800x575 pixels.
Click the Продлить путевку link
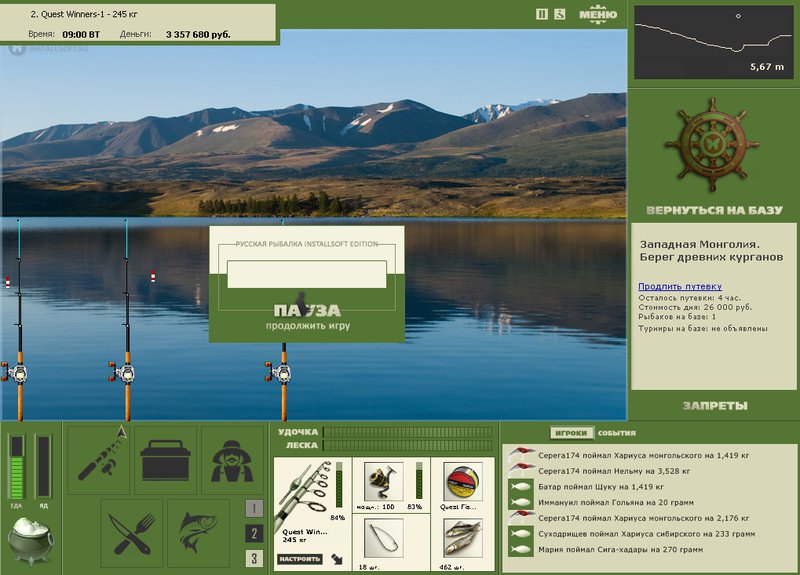(x=680, y=286)
